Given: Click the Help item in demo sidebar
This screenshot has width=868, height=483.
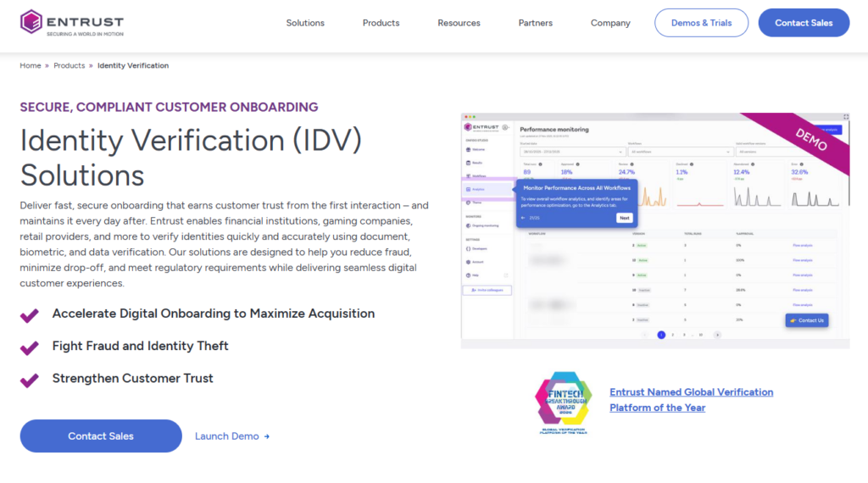Looking at the screenshot, I should tap(473, 275).
